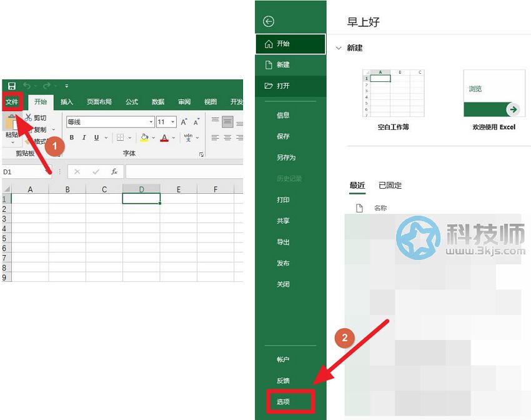The height and width of the screenshot is (420, 531).
Task: Click the Undo arrow icon
Action: point(27,86)
